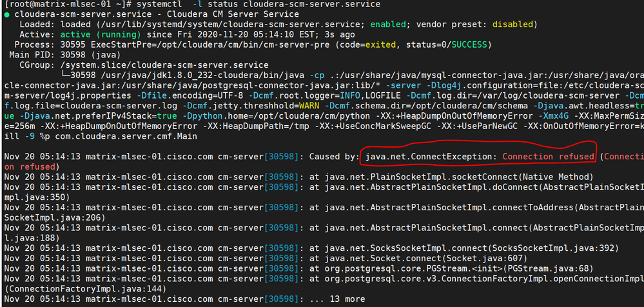This screenshot has height=307, width=644.
Task: Click the green 'enabled' word in Loaded line
Action: pos(387,25)
